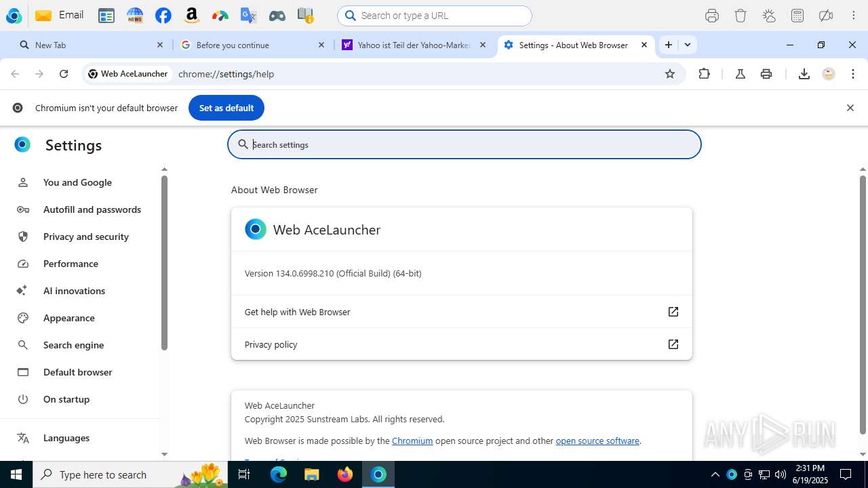The width and height of the screenshot is (868, 488).
Task: Open the top bar three-dot menu
Action: 854,16
